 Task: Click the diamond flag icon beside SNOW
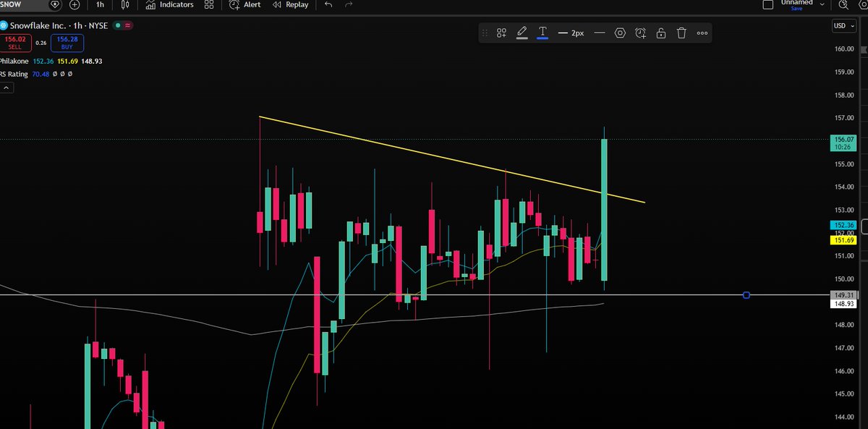click(55, 4)
